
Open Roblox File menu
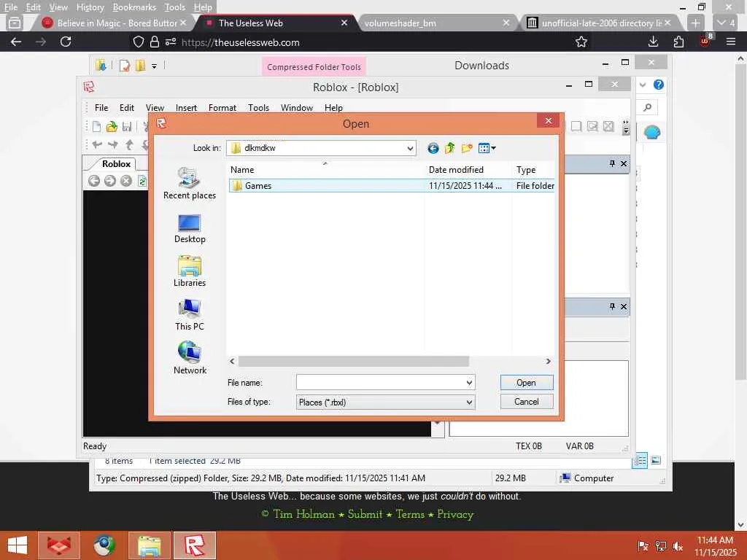101,108
